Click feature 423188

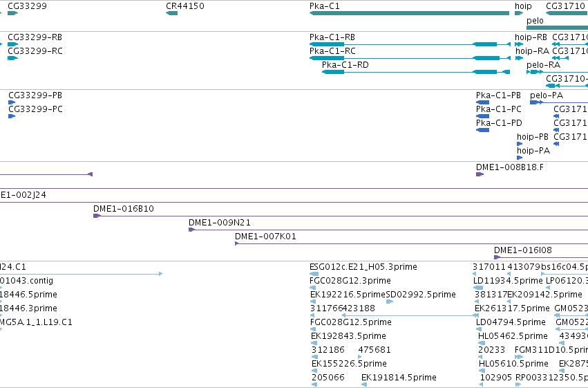tap(410, 315)
